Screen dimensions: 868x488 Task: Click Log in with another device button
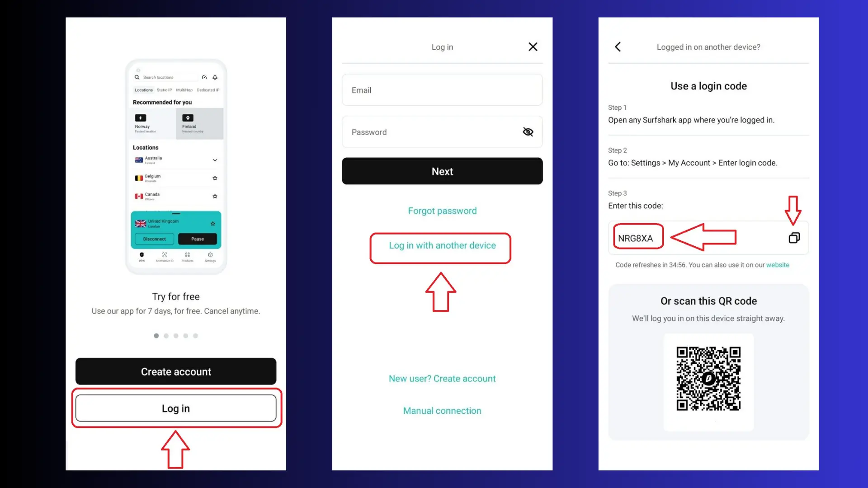442,245
